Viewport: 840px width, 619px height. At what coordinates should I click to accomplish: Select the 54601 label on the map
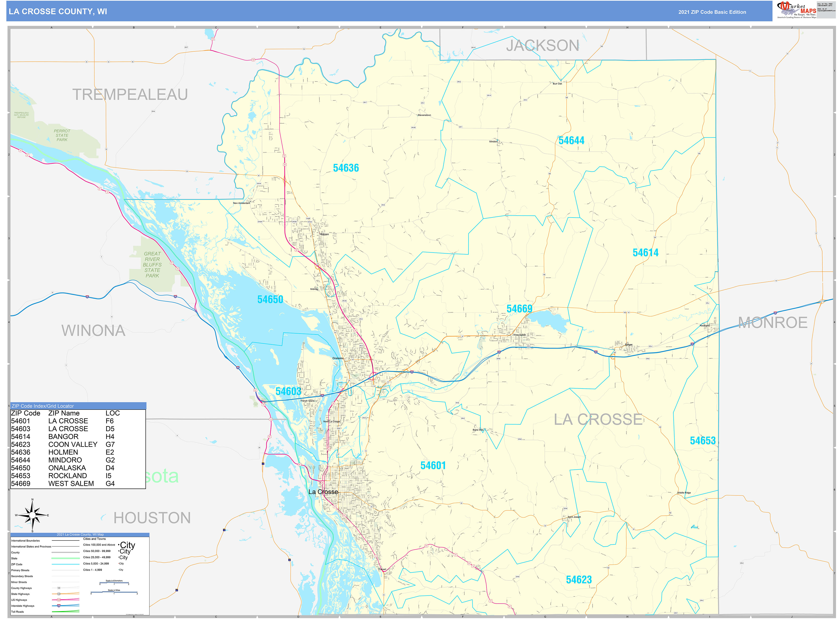click(x=433, y=466)
